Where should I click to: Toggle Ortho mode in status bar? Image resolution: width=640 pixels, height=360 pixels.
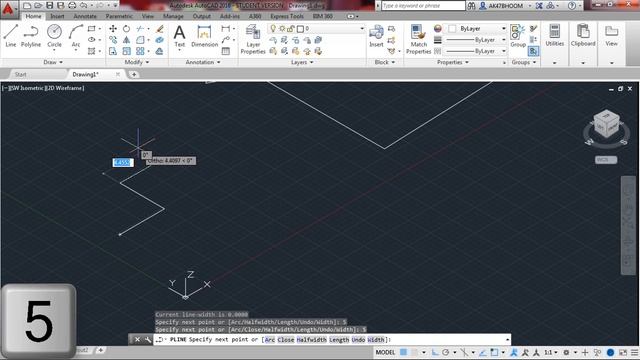[x=435, y=352]
